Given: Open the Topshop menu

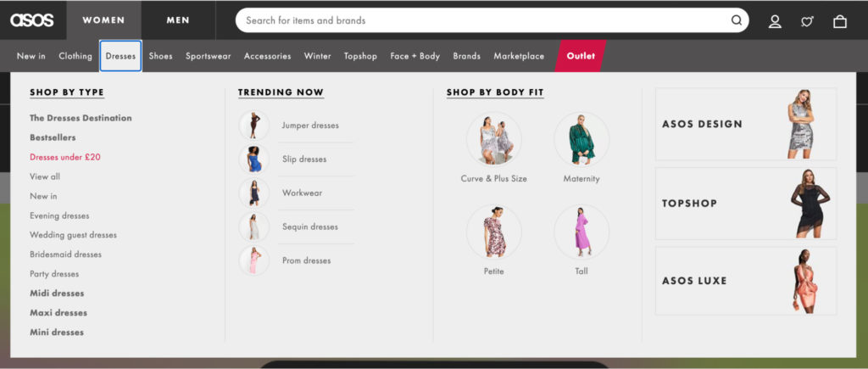Looking at the screenshot, I should (x=360, y=56).
